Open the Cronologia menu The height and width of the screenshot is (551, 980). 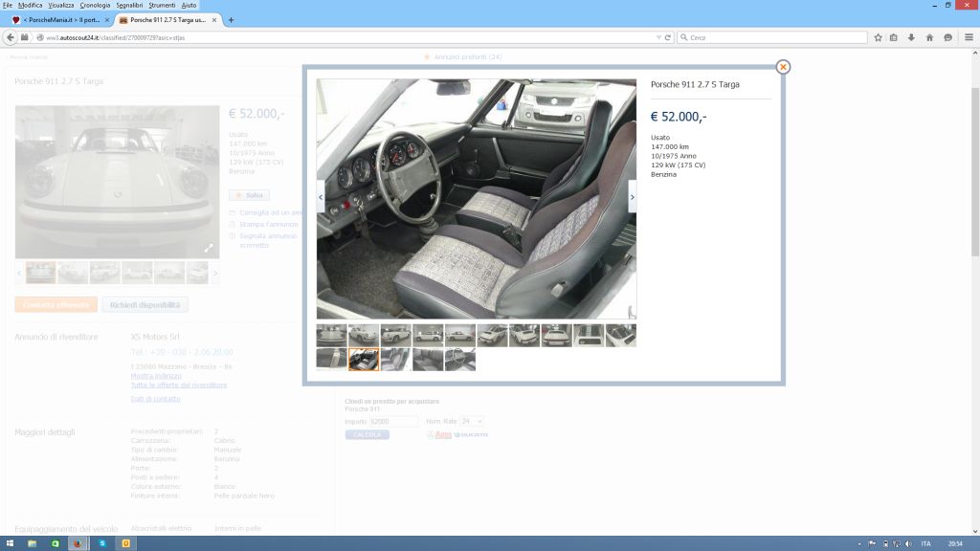[x=95, y=5]
